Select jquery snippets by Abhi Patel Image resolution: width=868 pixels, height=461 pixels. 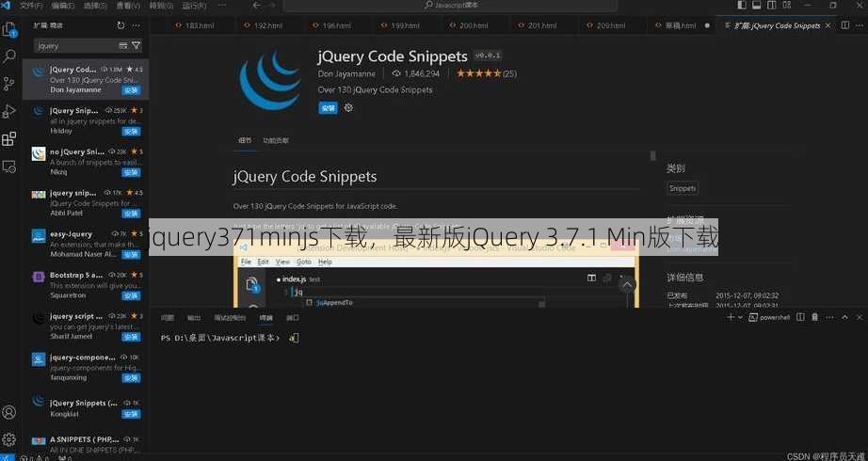coord(86,202)
